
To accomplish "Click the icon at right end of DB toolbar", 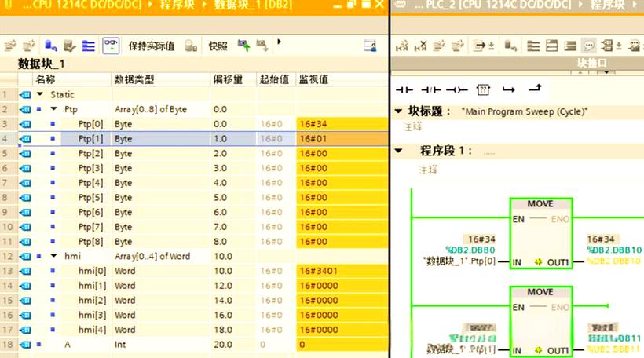I will [370, 46].
